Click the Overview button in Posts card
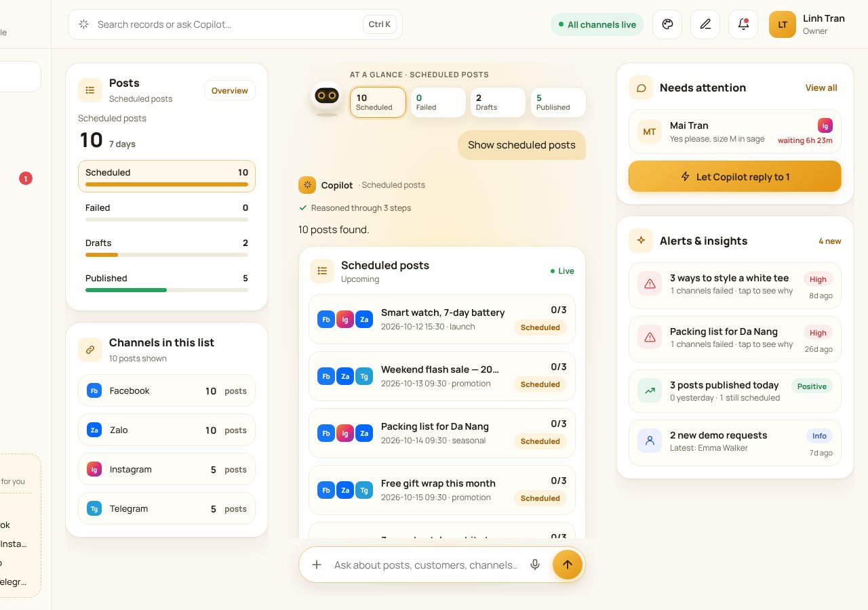This screenshot has height=610, width=868. (230, 91)
